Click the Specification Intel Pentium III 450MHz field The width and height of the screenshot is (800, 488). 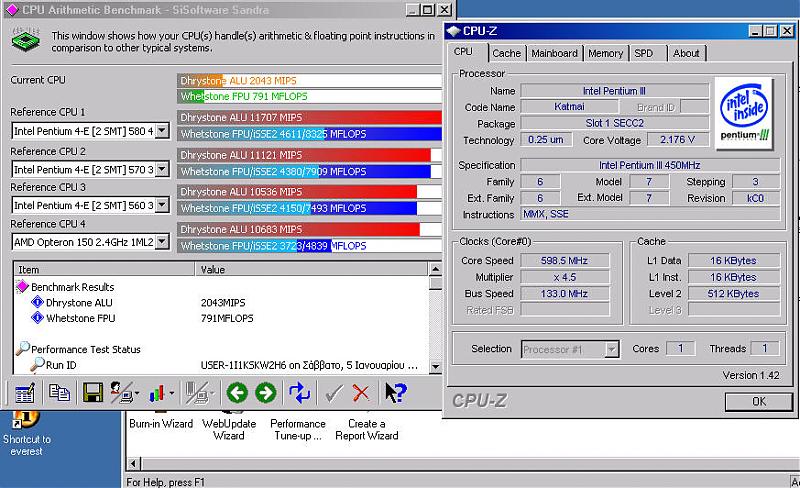coord(650,165)
